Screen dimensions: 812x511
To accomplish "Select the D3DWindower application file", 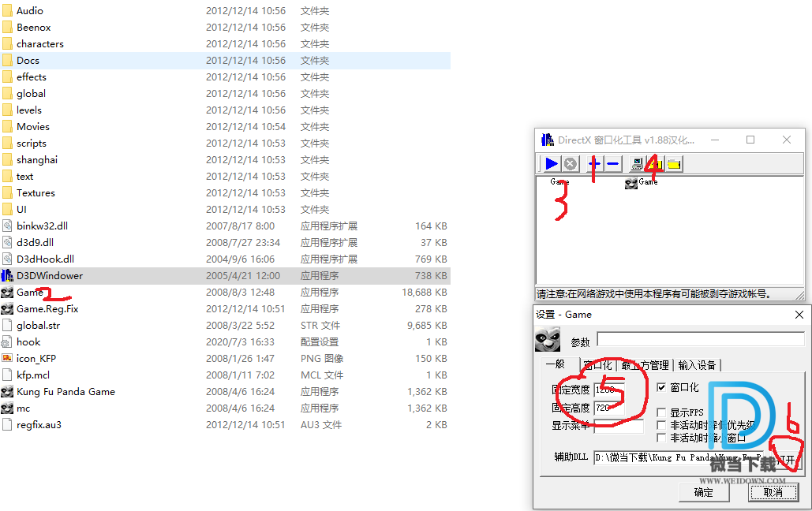I will (x=49, y=276).
